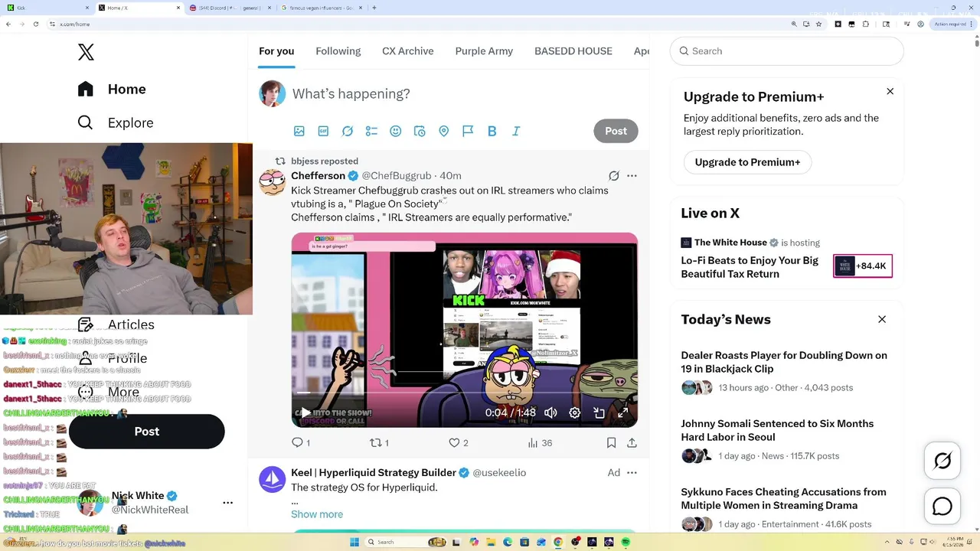Add a poll to the post

(x=371, y=131)
